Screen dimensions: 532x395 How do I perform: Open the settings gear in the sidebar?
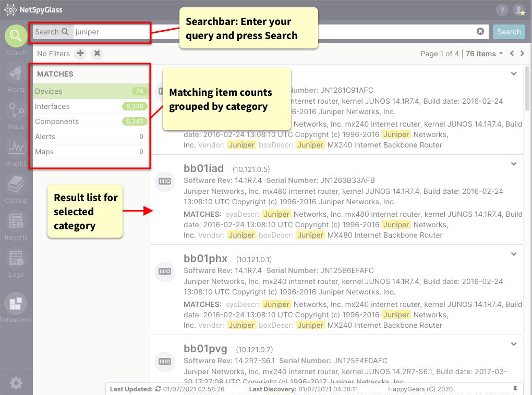[x=16, y=383]
